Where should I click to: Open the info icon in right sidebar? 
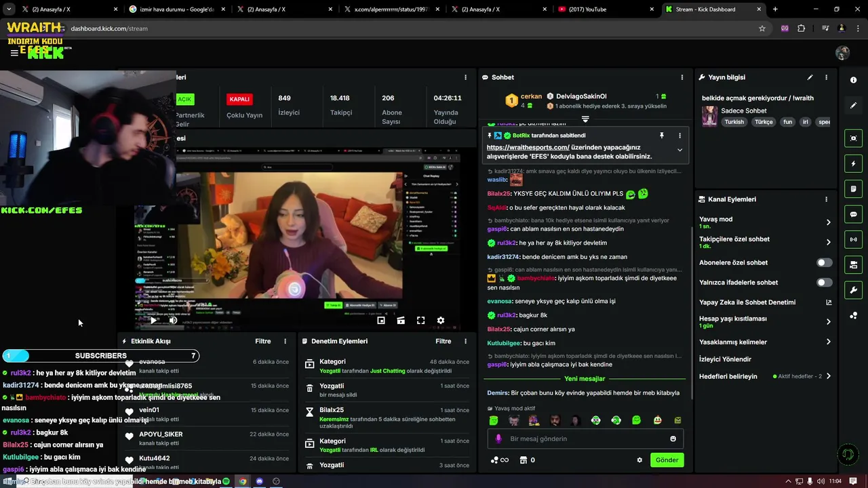tap(853, 80)
